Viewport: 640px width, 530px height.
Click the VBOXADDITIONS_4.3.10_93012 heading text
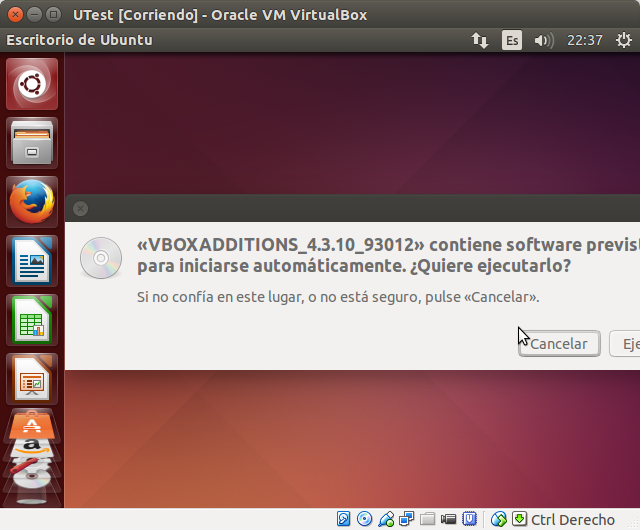pos(281,245)
